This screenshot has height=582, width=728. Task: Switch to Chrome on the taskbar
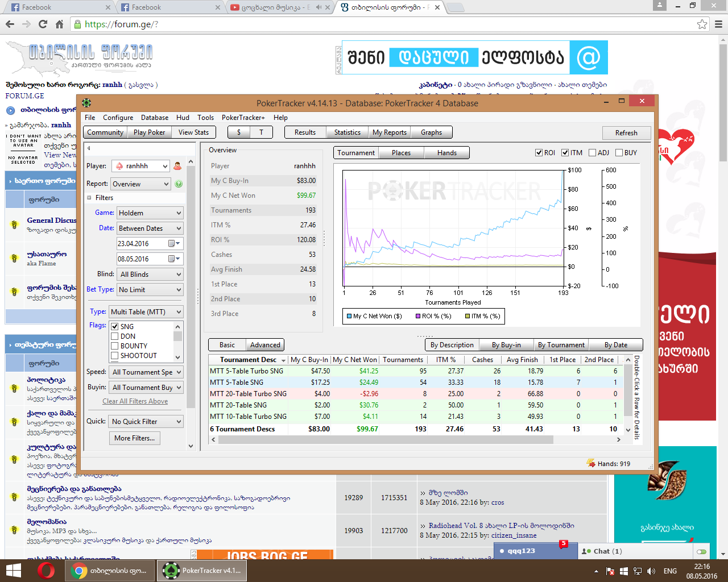point(110,571)
